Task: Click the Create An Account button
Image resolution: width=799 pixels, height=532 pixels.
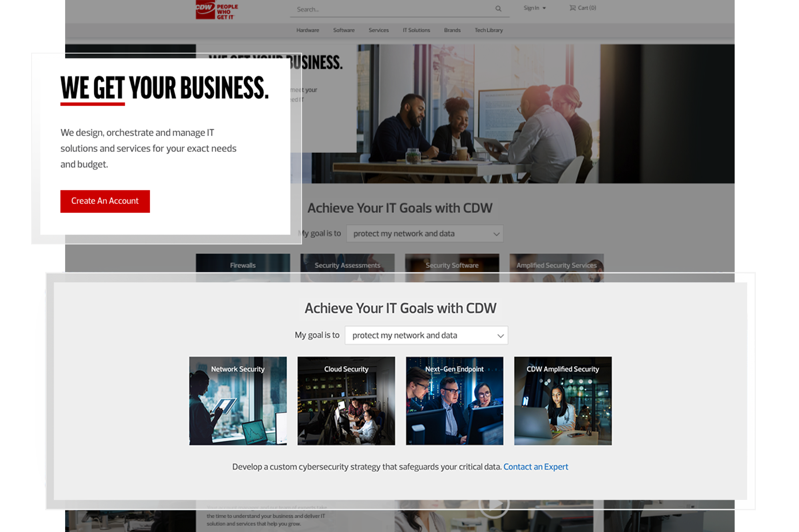Action: pos(105,200)
